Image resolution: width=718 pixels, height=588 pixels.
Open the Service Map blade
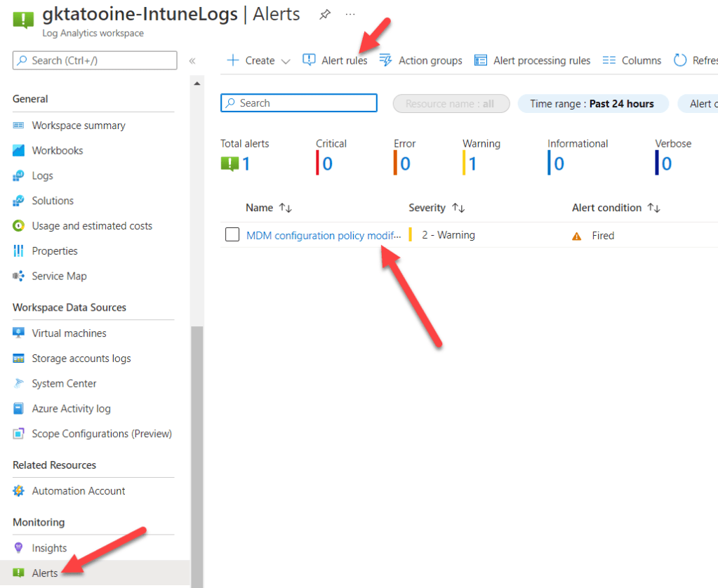coord(58,276)
